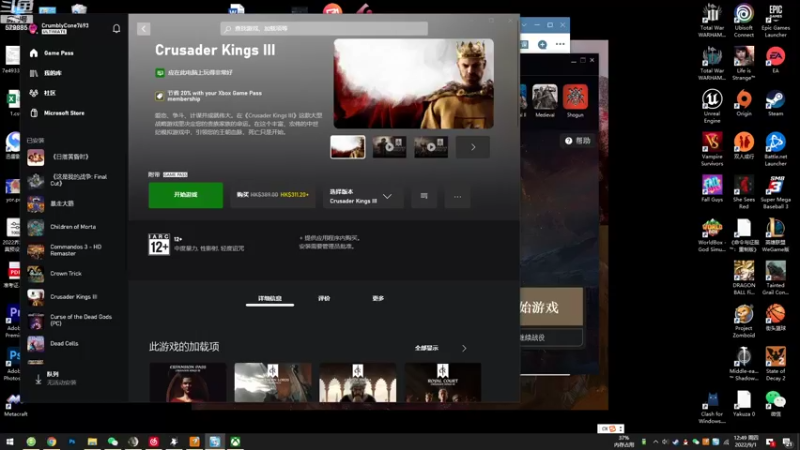Open the community item in sidebar

50,93
